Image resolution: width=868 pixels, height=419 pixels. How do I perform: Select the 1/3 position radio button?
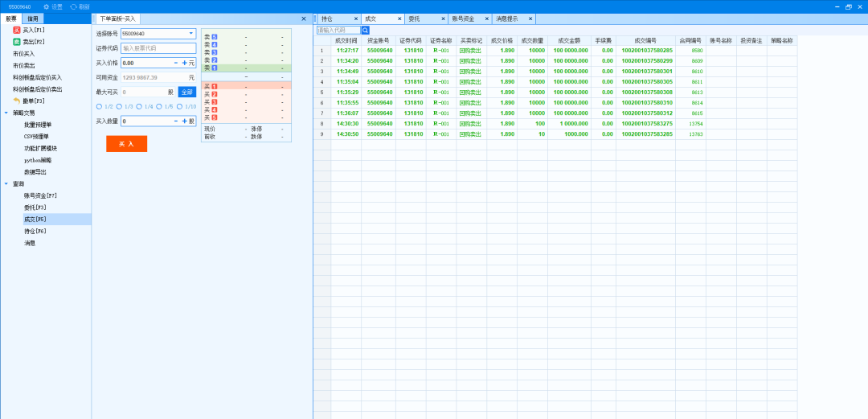(119, 106)
